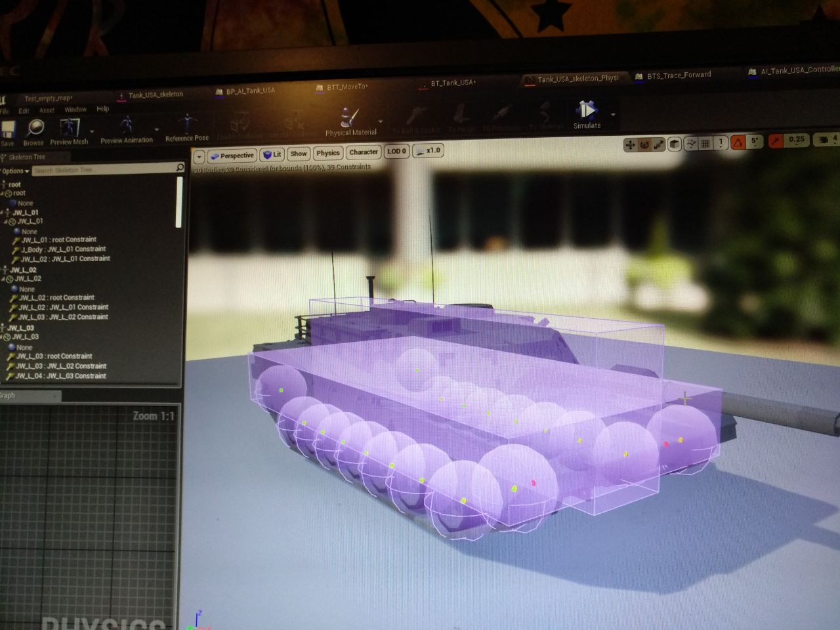Open the Help menu

[103, 109]
